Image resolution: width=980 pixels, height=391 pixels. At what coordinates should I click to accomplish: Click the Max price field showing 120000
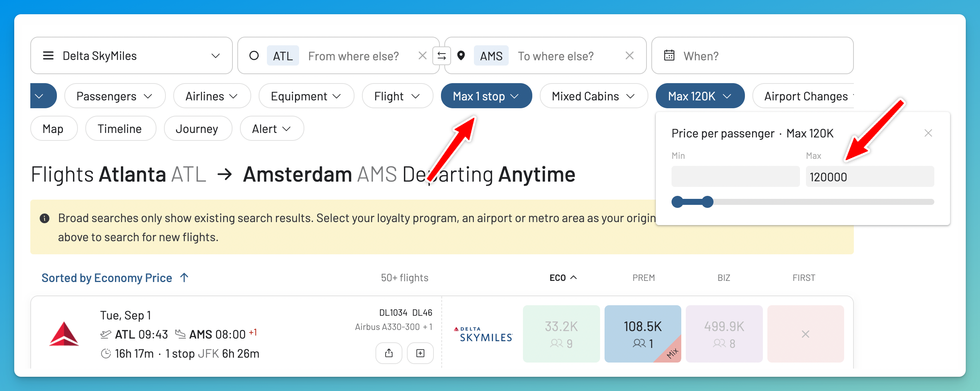click(x=870, y=176)
